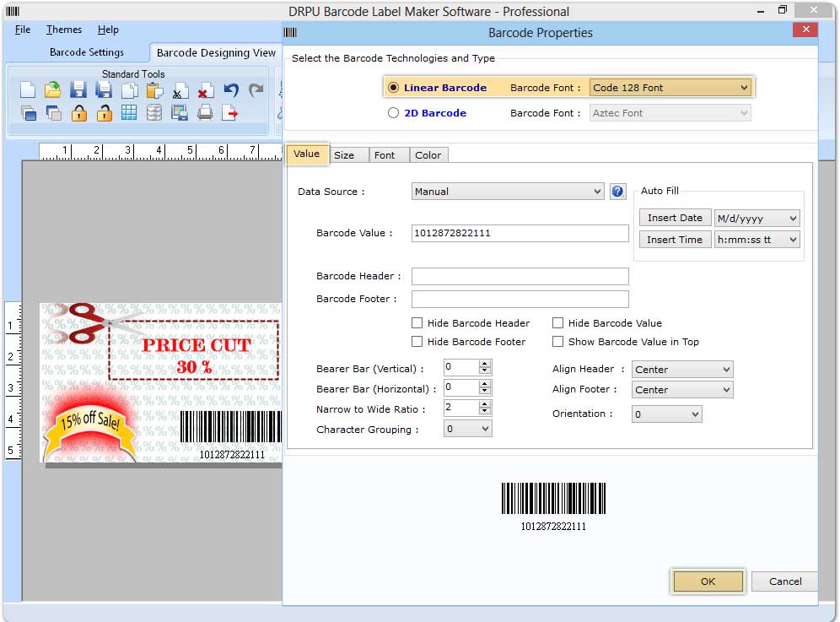Open the Orientation dropdown
Screen dimensions: 840x622
click(x=666, y=414)
